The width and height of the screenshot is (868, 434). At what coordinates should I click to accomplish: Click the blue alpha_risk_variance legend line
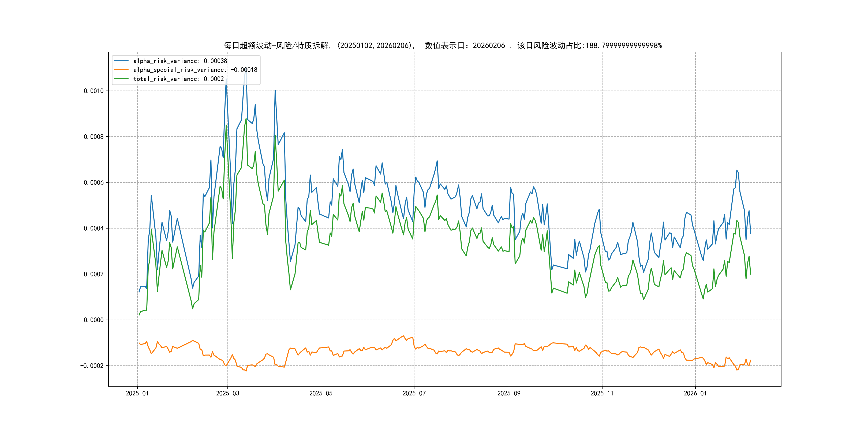click(121, 61)
